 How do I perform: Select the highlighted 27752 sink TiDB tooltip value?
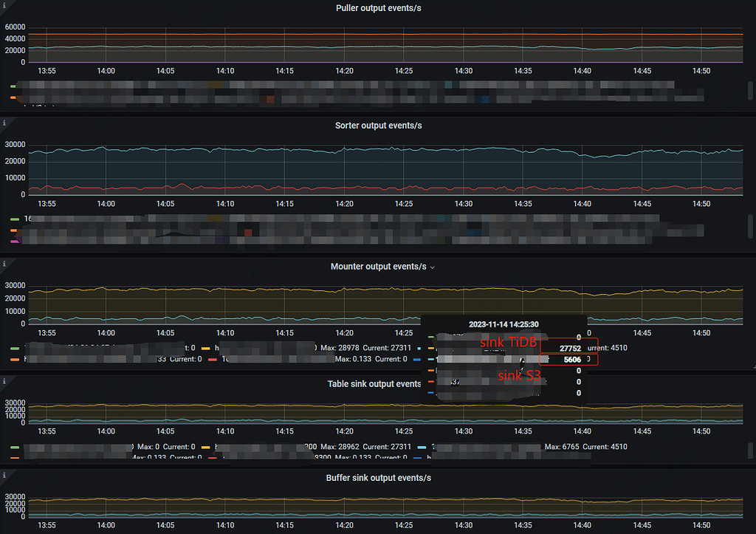pos(569,348)
